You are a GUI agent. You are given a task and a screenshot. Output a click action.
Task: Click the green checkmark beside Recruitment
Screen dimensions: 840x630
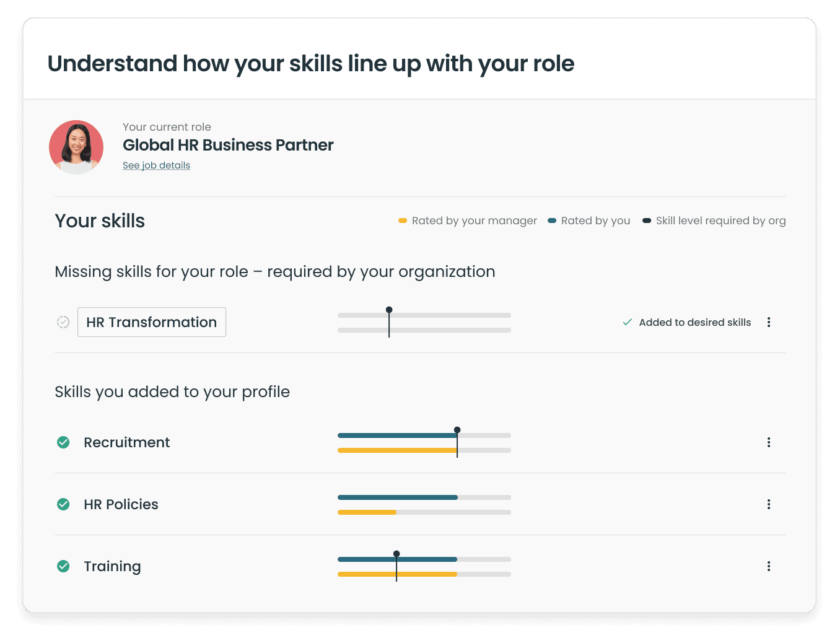coord(63,442)
